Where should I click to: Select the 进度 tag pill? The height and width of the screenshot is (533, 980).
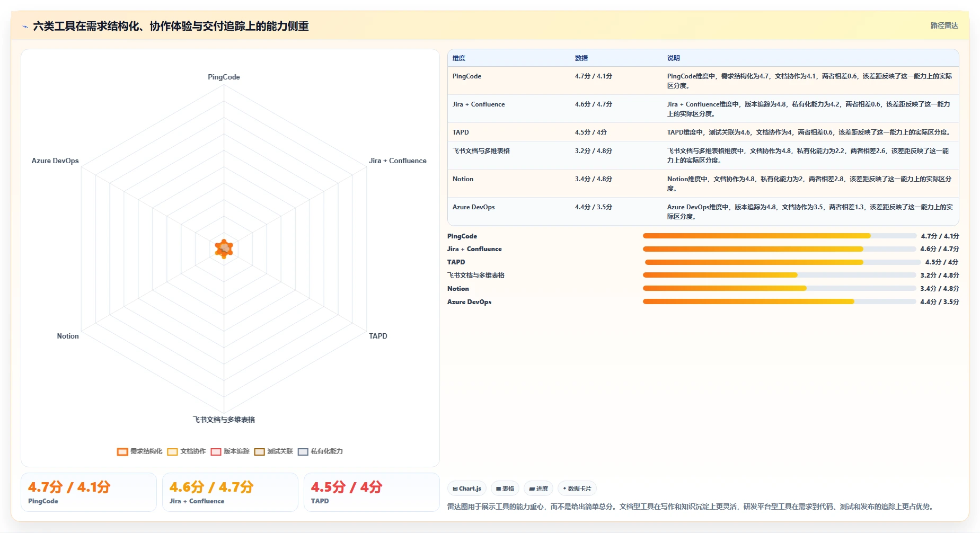[x=538, y=488]
